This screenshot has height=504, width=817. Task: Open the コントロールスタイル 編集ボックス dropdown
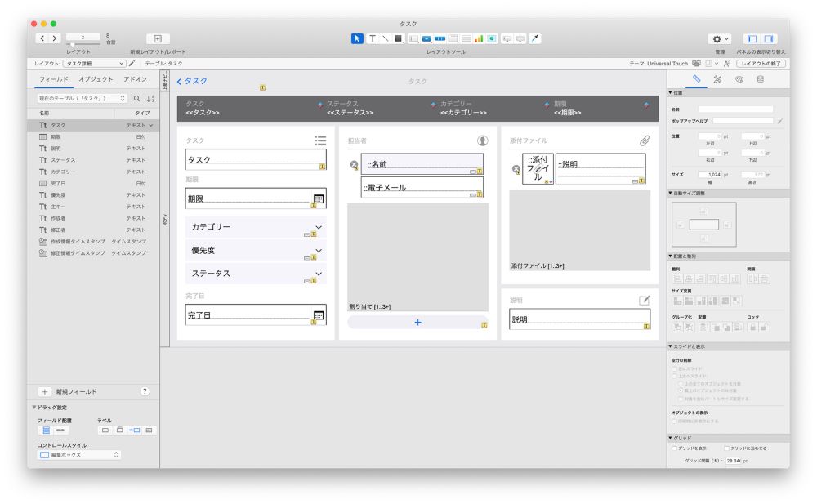coord(79,455)
